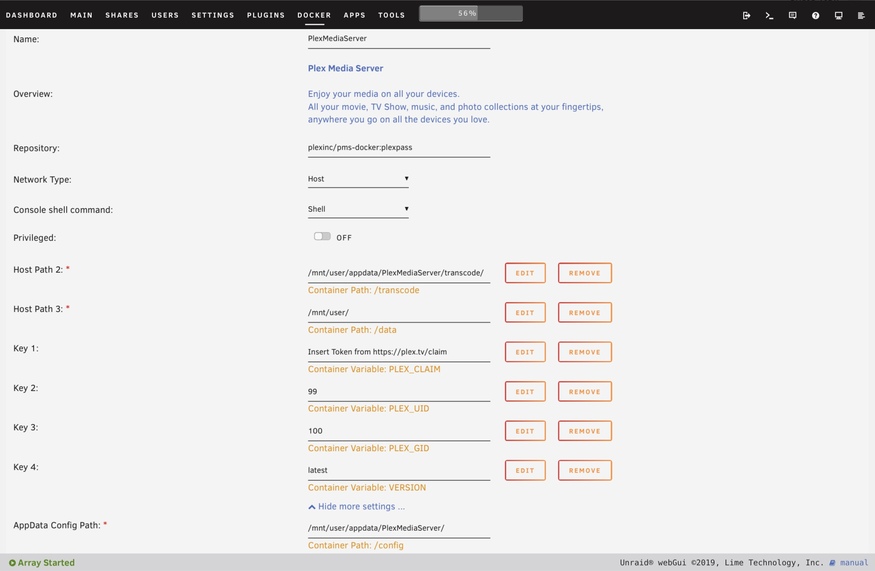Remove the Key 1 PLEX_CLAIM variable
This screenshot has height=571, width=875.
coord(585,352)
